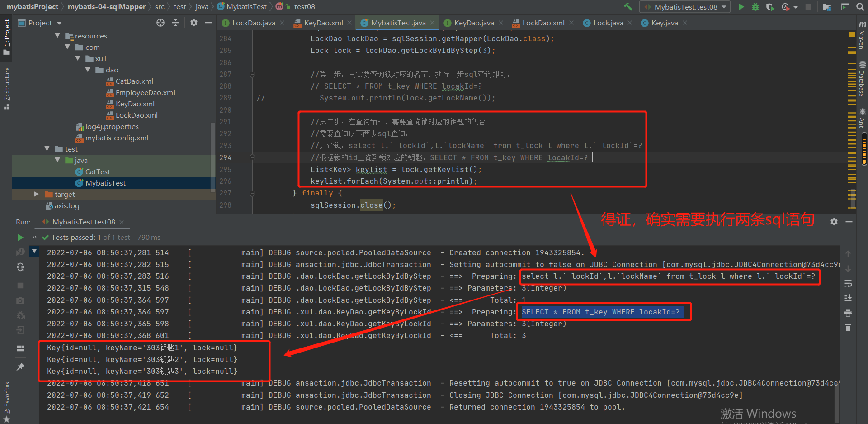
Task: Click locate file target icon in Project panel
Action: tap(160, 23)
